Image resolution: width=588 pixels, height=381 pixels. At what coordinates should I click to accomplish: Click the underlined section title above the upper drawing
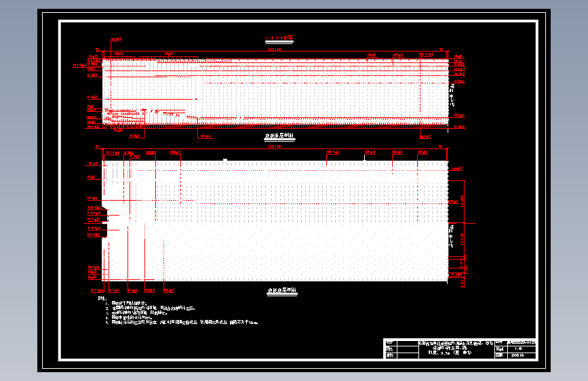tap(279, 38)
